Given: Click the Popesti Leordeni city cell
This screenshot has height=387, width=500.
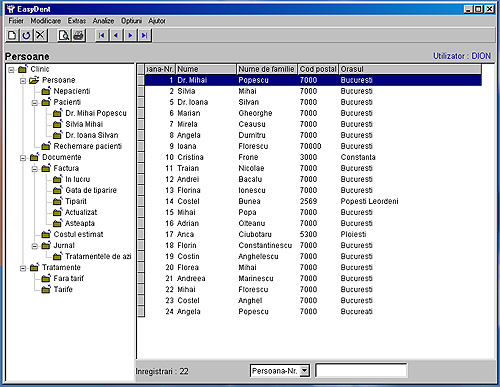Looking at the screenshot, I should [x=369, y=201].
